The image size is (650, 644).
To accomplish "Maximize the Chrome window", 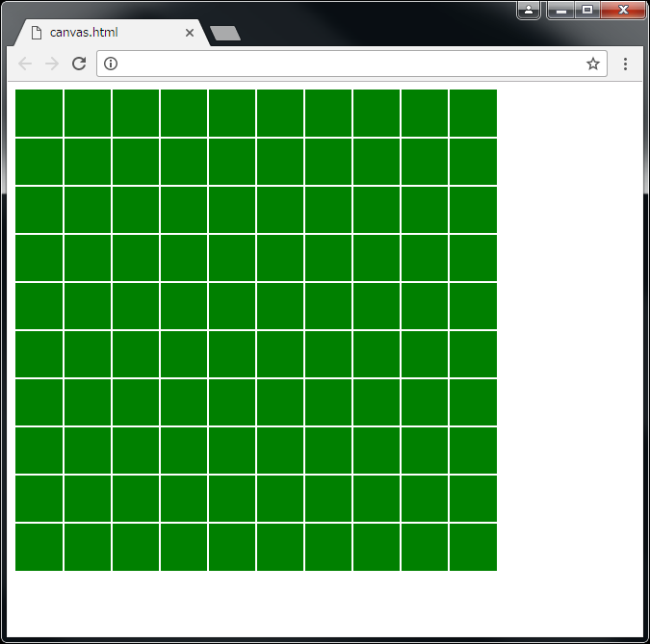I will click(x=587, y=10).
